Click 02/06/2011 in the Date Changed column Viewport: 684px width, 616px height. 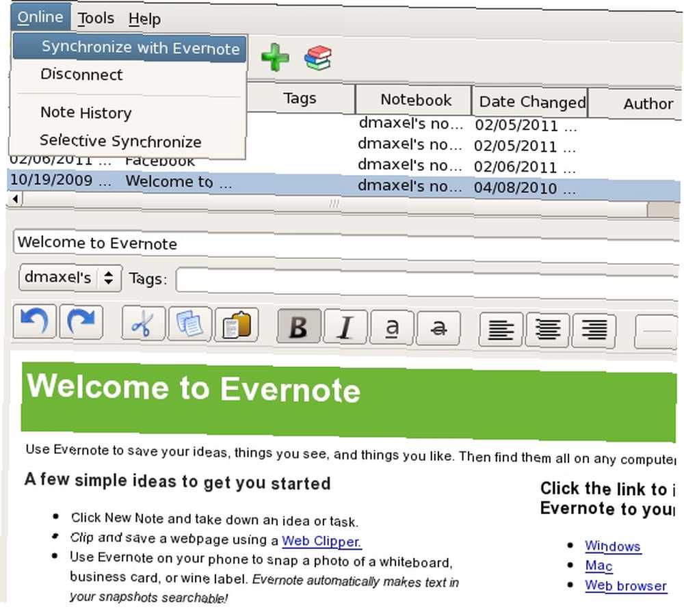point(525,167)
